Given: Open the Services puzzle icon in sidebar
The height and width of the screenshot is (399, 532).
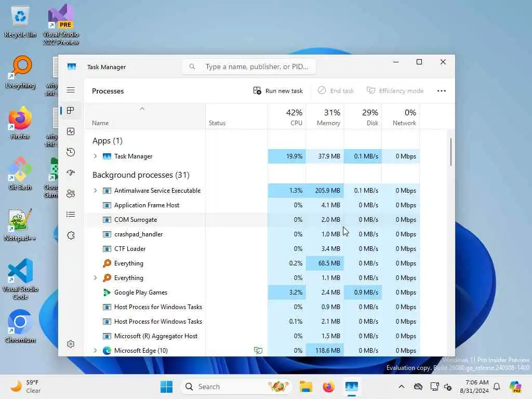Looking at the screenshot, I should click(71, 235).
